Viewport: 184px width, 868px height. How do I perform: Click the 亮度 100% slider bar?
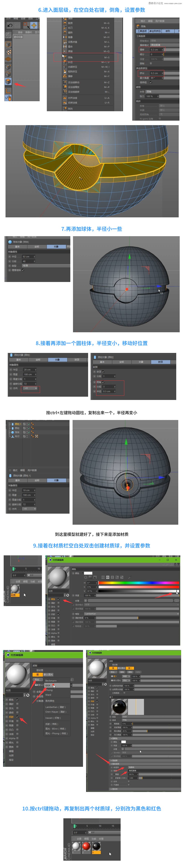(x=138, y=595)
